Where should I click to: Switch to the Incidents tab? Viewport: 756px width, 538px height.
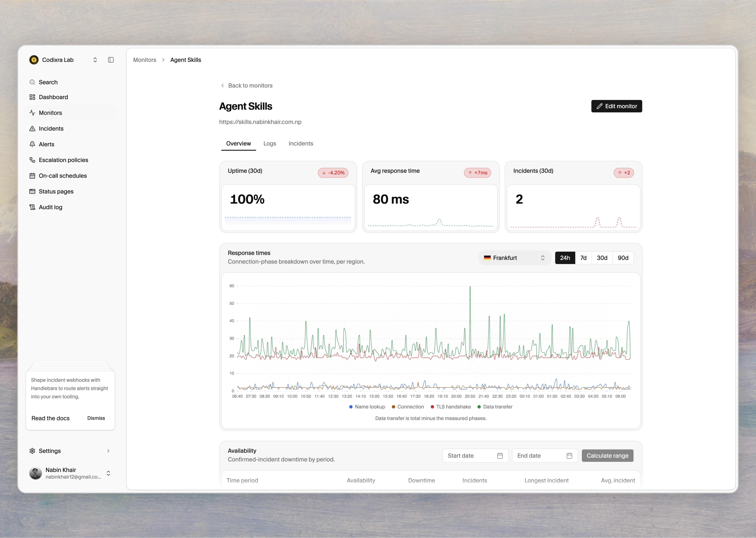[x=301, y=143]
